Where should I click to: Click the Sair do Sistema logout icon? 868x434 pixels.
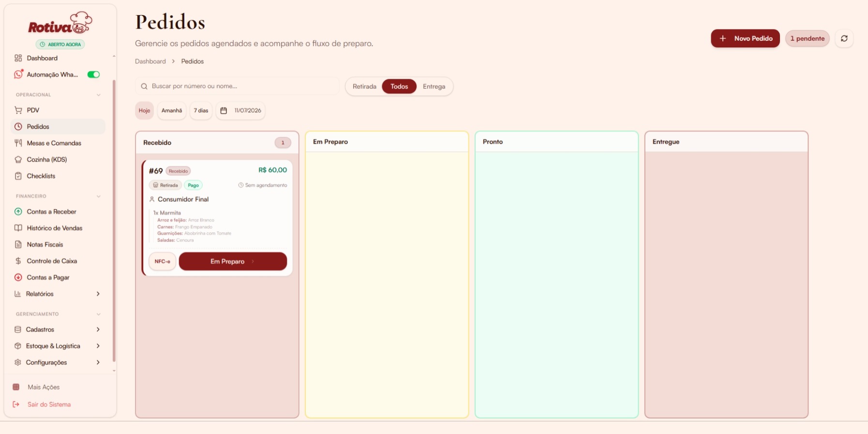16,404
